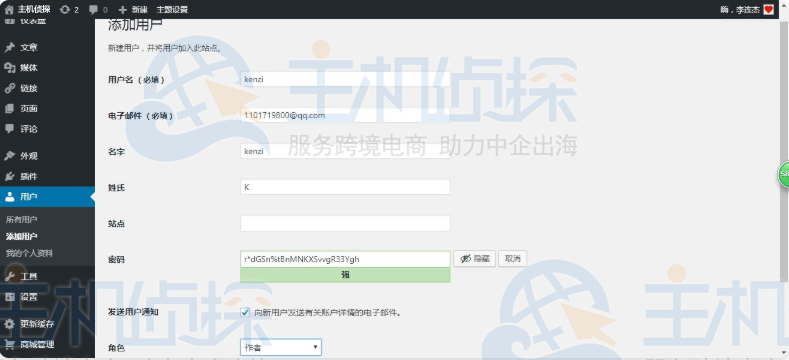
Task: Click the 设置 settings icon in sidebar
Action: [10, 297]
